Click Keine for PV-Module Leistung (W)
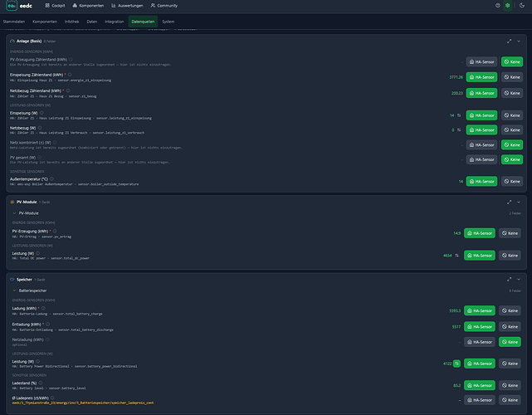The width and height of the screenshot is (532, 415). 510,256
